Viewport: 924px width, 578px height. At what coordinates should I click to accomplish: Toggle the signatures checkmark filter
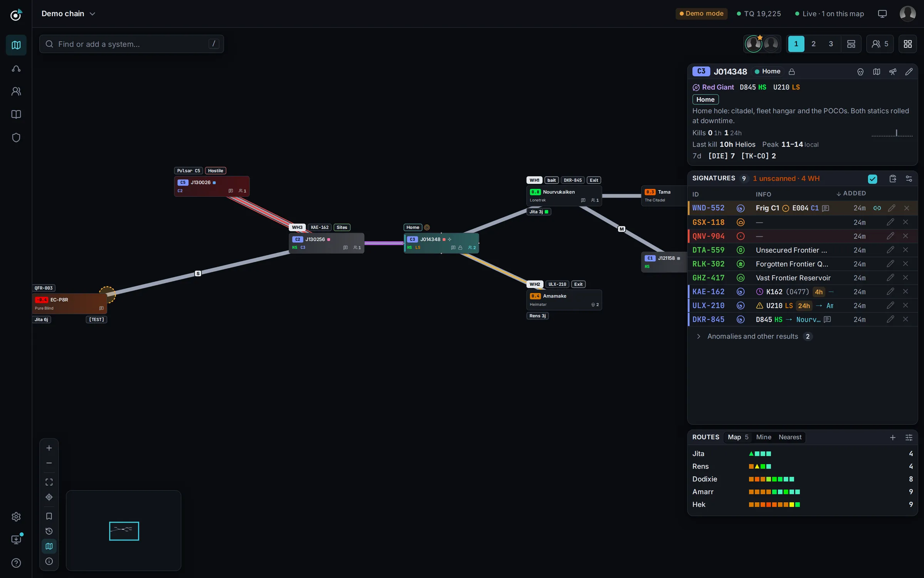(872, 179)
